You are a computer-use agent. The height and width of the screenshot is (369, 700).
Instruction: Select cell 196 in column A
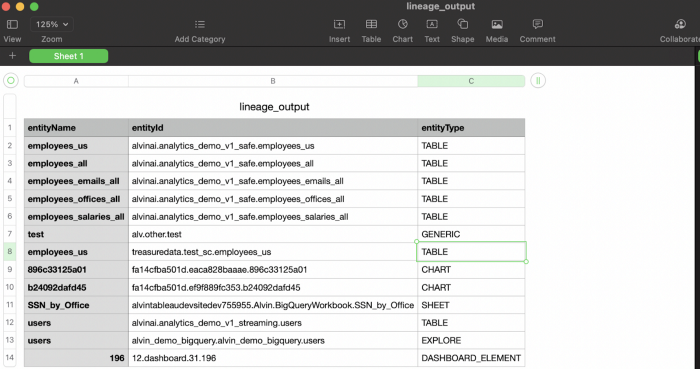pyautogui.click(x=76, y=358)
